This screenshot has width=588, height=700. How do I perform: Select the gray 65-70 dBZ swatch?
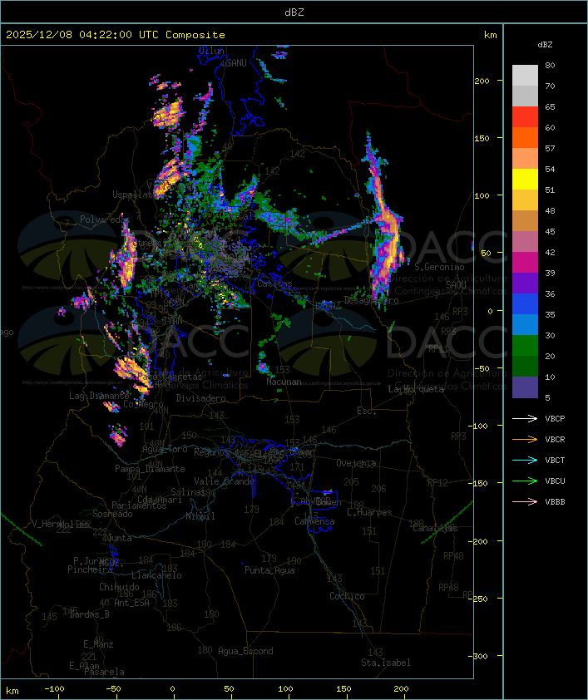point(525,96)
